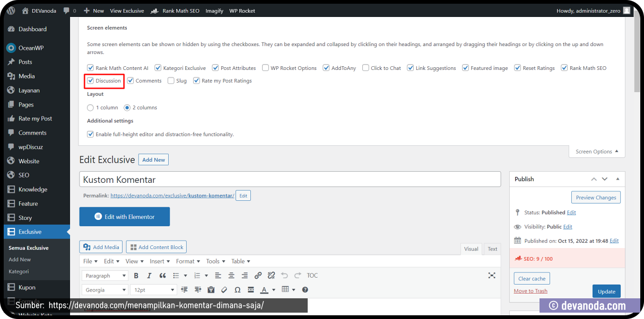Viewport: 644px width, 319px height.
Task: Open the Georgia font family dropdown
Action: (105, 290)
